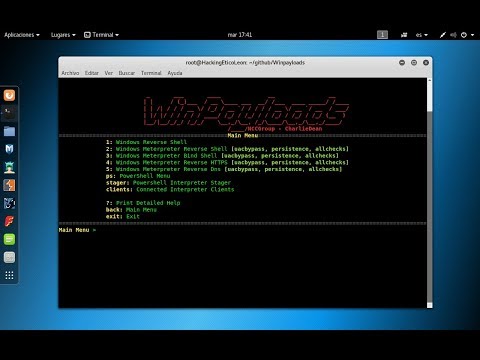The image size is (480, 360).
Task: Launch Metasploit from the dock
Action: [x=9, y=149]
